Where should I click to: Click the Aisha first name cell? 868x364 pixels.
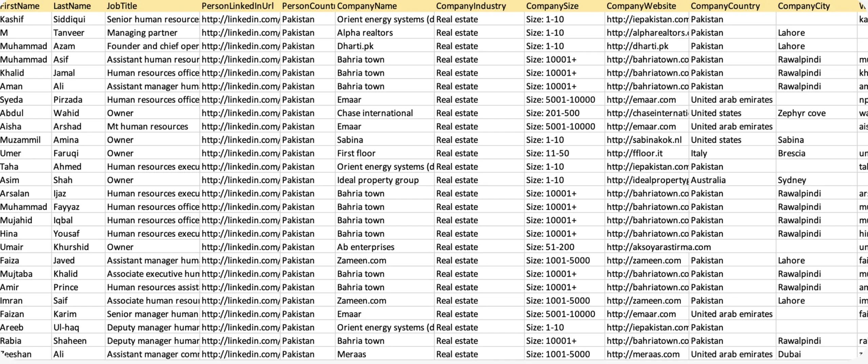point(25,126)
